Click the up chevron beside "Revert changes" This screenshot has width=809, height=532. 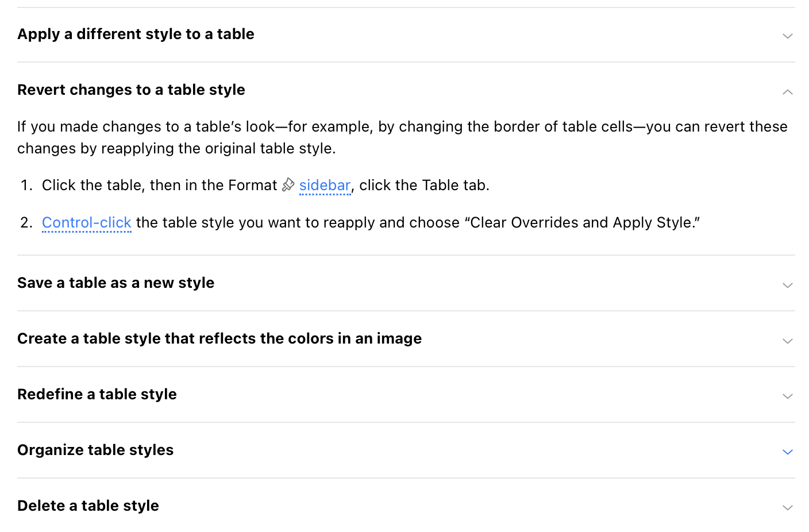pos(787,92)
